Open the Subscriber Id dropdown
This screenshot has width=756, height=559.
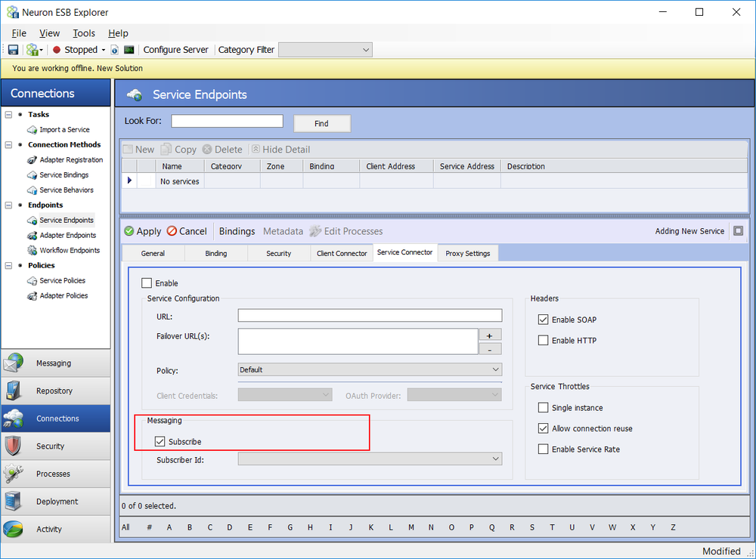pyautogui.click(x=370, y=459)
